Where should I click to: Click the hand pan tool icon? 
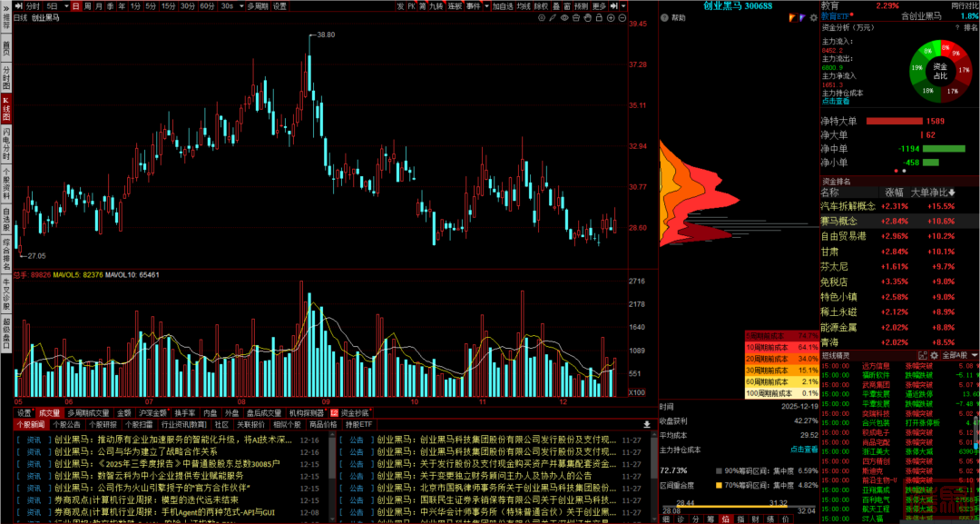(587, 17)
